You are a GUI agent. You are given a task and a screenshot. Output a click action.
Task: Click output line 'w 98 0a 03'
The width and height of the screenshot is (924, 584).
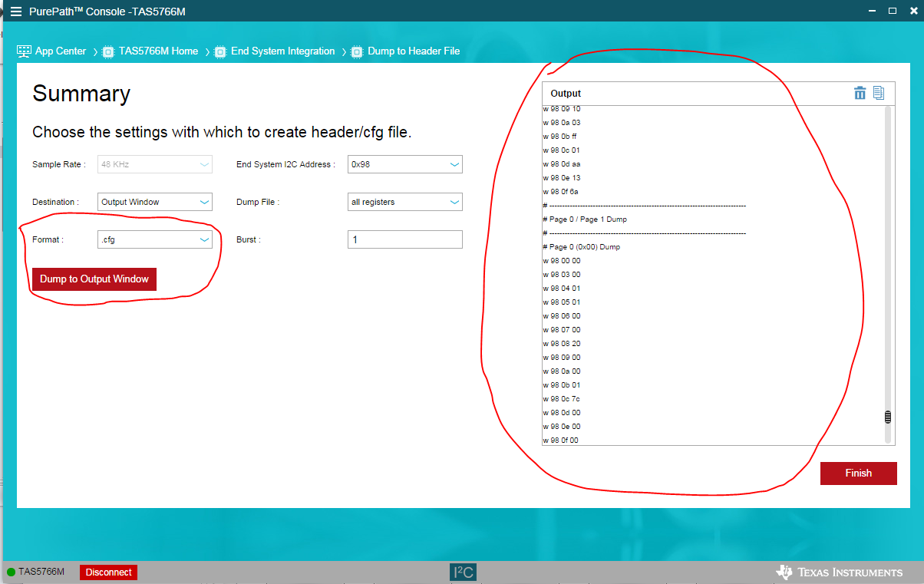(x=561, y=123)
